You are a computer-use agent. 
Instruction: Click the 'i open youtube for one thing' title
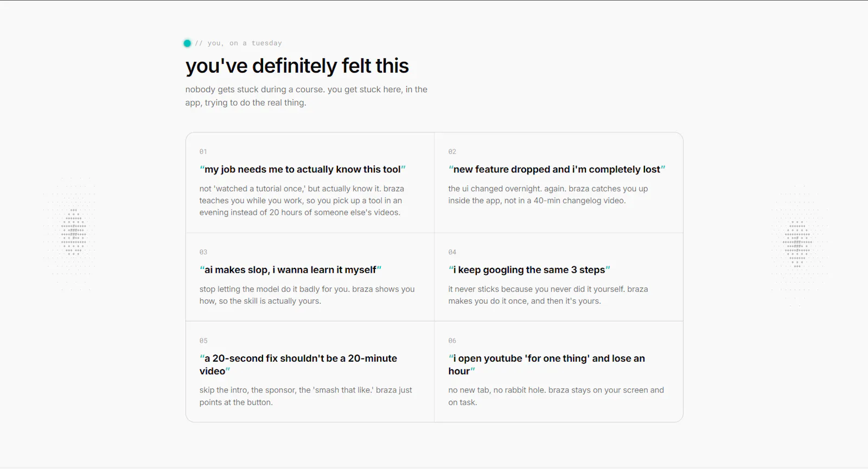pyautogui.click(x=547, y=365)
